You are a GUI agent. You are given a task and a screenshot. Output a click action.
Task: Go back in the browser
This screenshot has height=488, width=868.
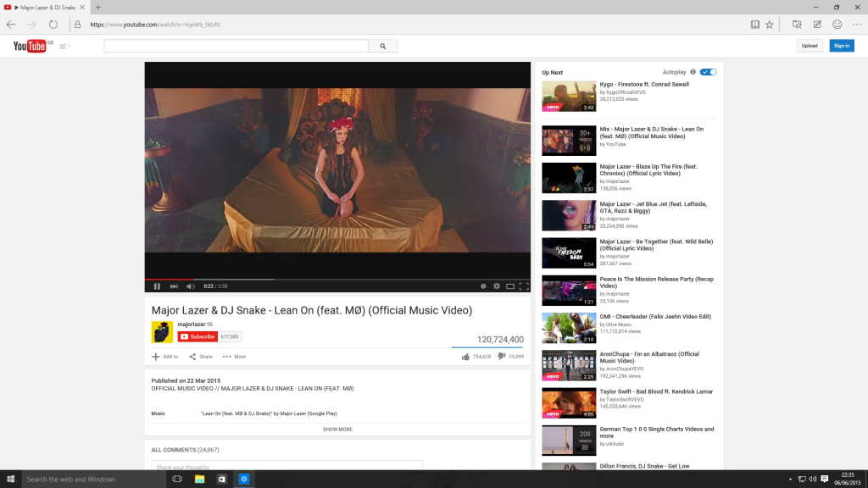(x=11, y=25)
